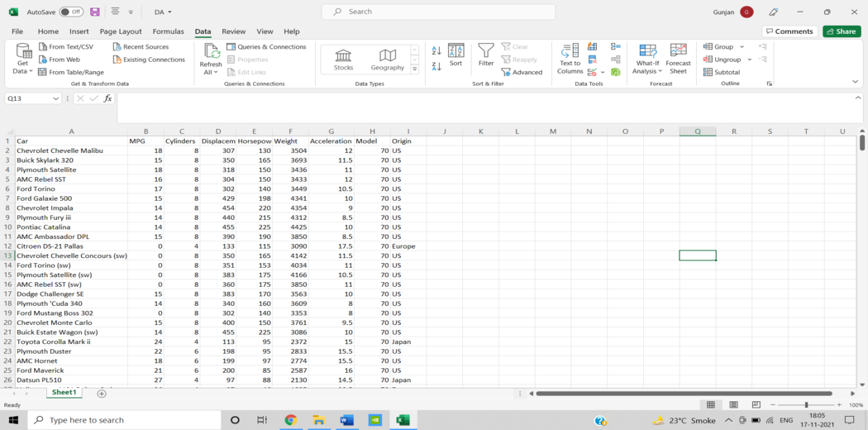Expand the Data Types gallery

coord(415,69)
